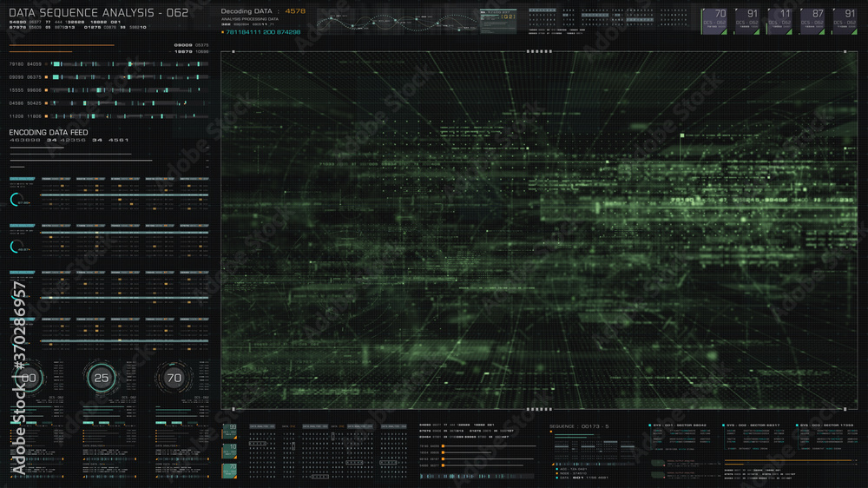This screenshot has width=868, height=488.
Task: Click the ENCODING DATA FEED heading
Action: [x=49, y=132]
